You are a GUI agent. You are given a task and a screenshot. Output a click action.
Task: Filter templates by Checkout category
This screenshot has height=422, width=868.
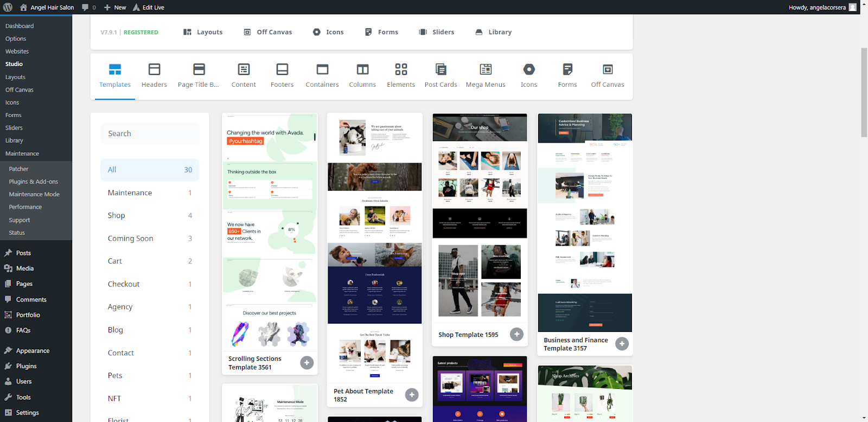tap(150, 284)
